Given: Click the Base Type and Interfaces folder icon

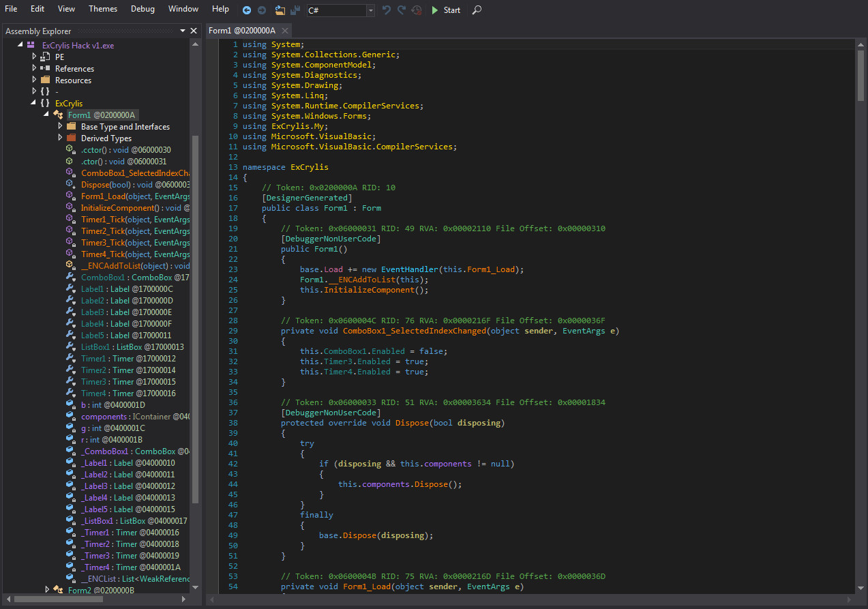Looking at the screenshot, I should (71, 126).
